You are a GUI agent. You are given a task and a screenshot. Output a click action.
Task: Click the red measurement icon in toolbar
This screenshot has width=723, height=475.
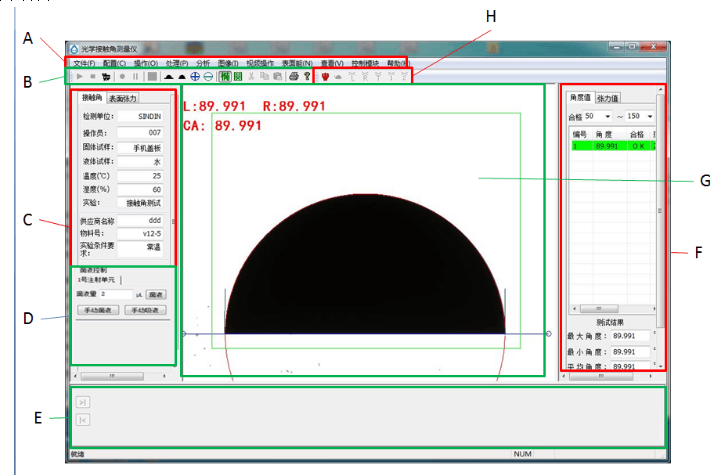325,77
